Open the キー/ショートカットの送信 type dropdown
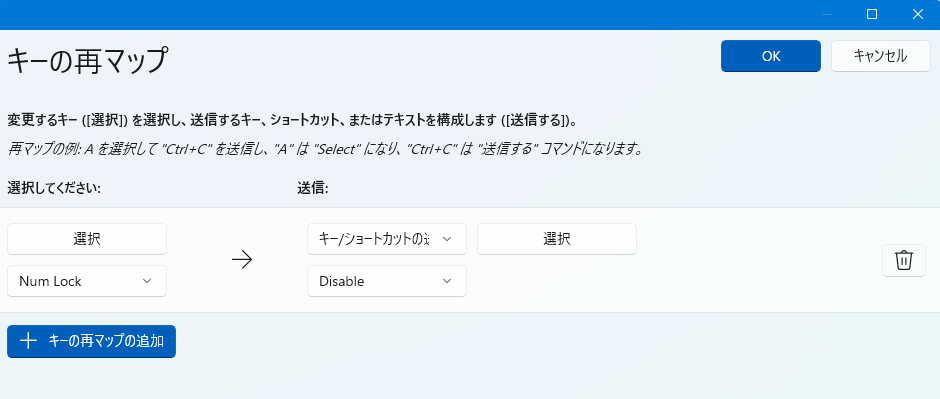Viewport: 940px width, 399px height. pos(387,239)
